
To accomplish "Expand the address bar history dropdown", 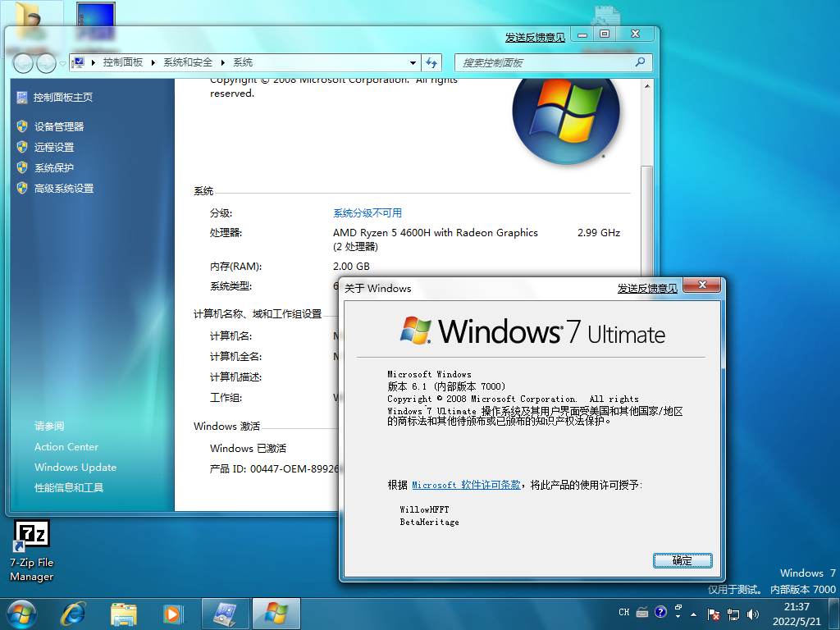I will point(413,62).
